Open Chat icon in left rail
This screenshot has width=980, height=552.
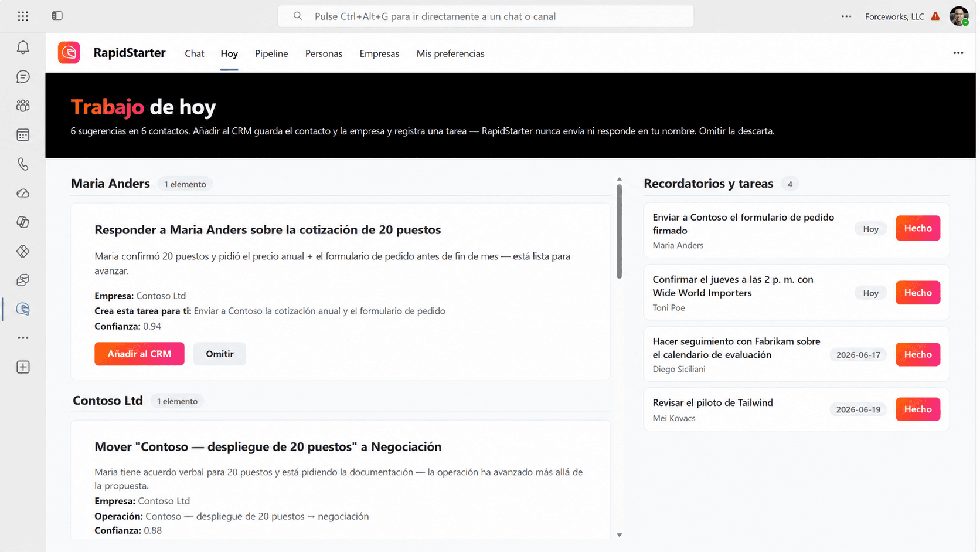tap(23, 77)
